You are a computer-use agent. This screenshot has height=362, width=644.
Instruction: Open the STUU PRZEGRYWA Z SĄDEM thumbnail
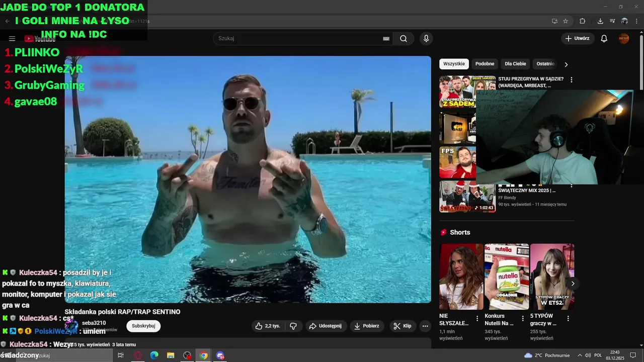[457, 92]
